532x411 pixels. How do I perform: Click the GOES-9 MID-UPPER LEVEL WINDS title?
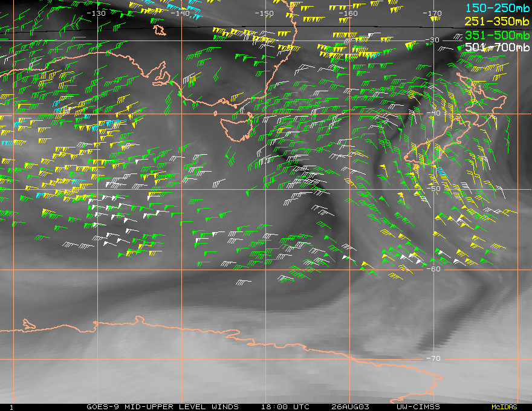(163, 407)
